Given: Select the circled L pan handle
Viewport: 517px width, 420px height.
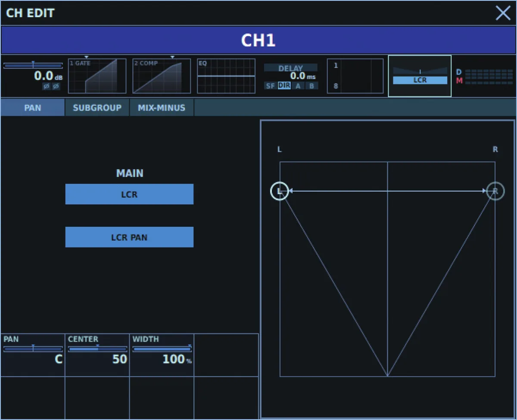Looking at the screenshot, I should [280, 191].
